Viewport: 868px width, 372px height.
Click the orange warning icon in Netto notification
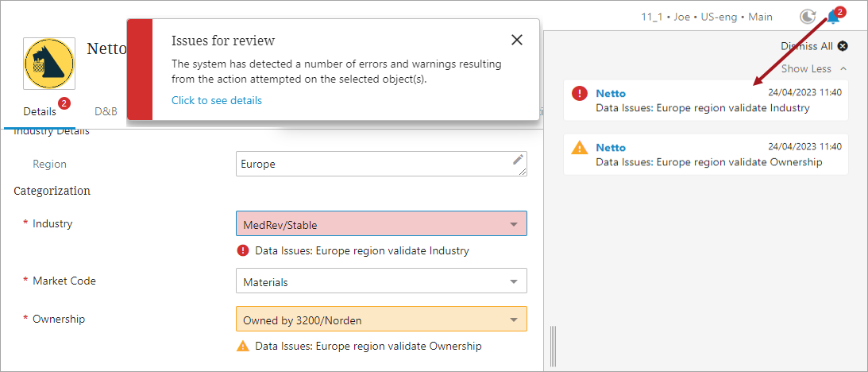click(x=580, y=148)
